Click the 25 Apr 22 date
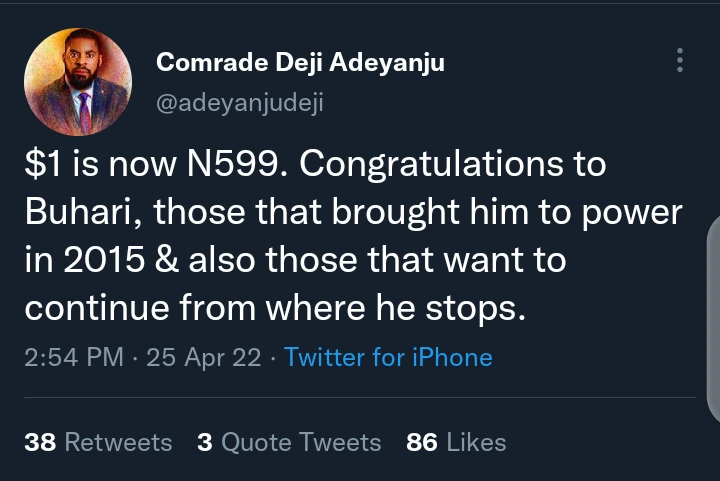Viewport: 720px width, 481px height. (205, 357)
